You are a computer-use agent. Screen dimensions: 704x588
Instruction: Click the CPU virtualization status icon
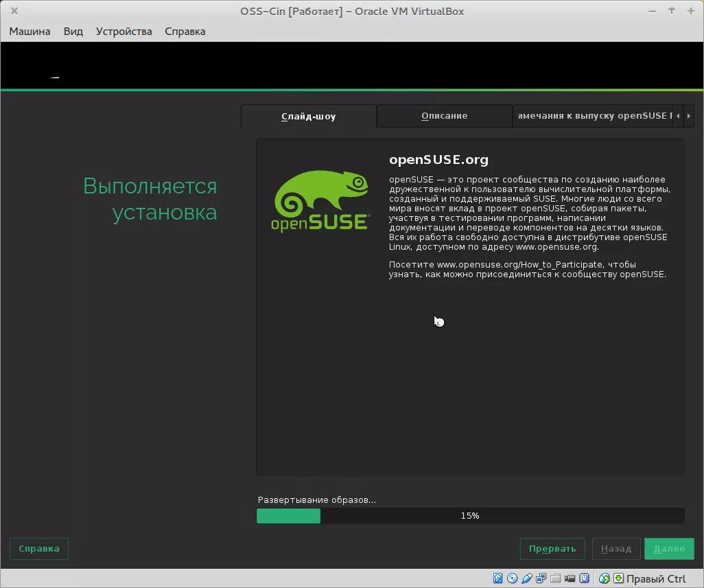tap(584, 578)
